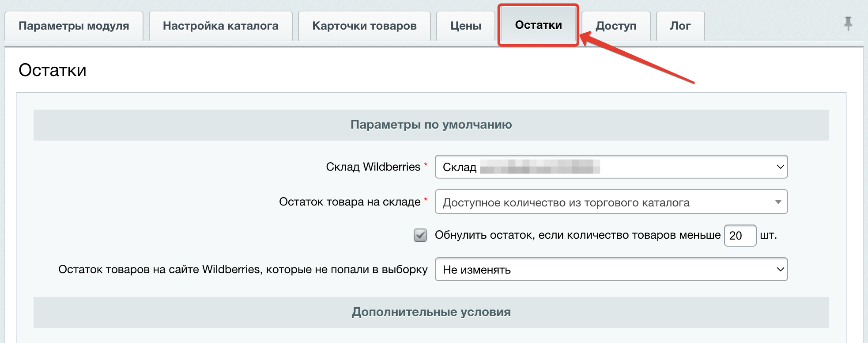Open the Не изменять dropdown
Screen dimensions: 868x343
point(611,269)
